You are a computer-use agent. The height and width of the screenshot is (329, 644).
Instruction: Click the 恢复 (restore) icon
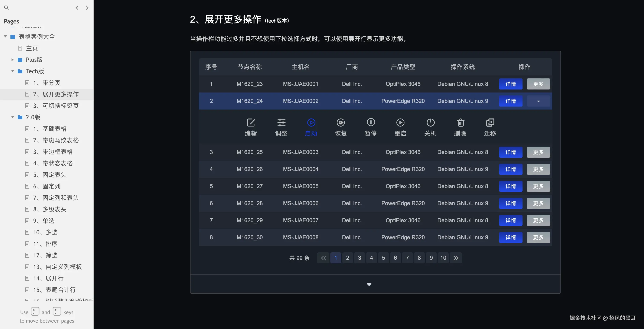[341, 123]
